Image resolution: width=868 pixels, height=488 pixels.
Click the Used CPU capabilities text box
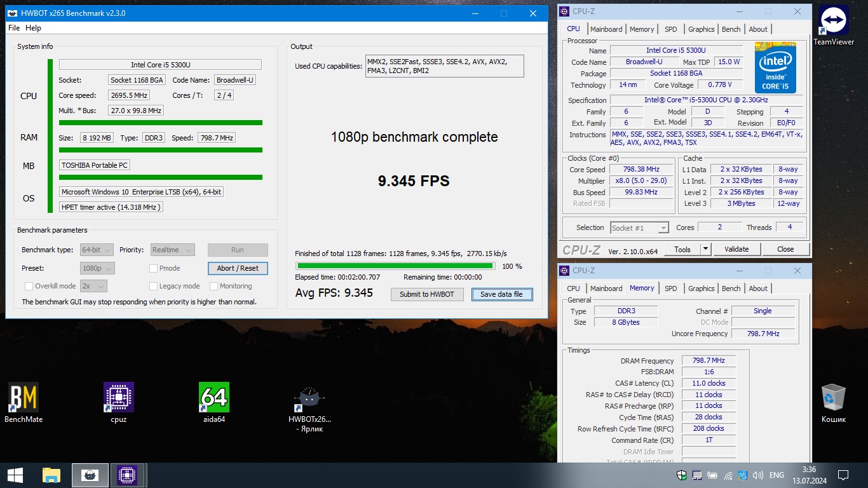click(x=444, y=66)
